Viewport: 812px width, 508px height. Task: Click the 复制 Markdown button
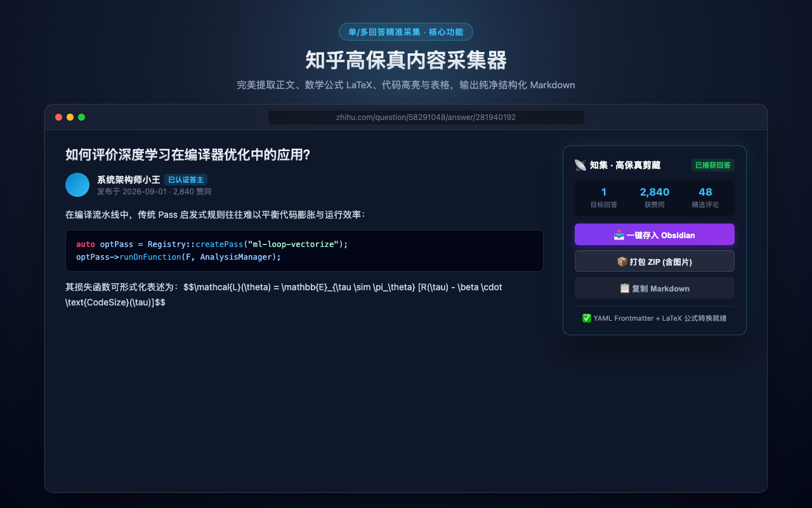654,288
